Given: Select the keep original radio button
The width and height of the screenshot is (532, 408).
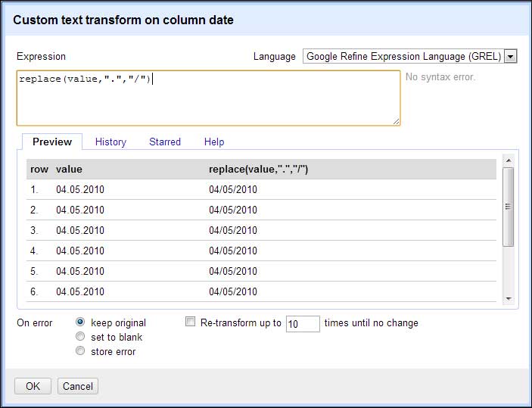Looking at the screenshot, I should [80, 322].
